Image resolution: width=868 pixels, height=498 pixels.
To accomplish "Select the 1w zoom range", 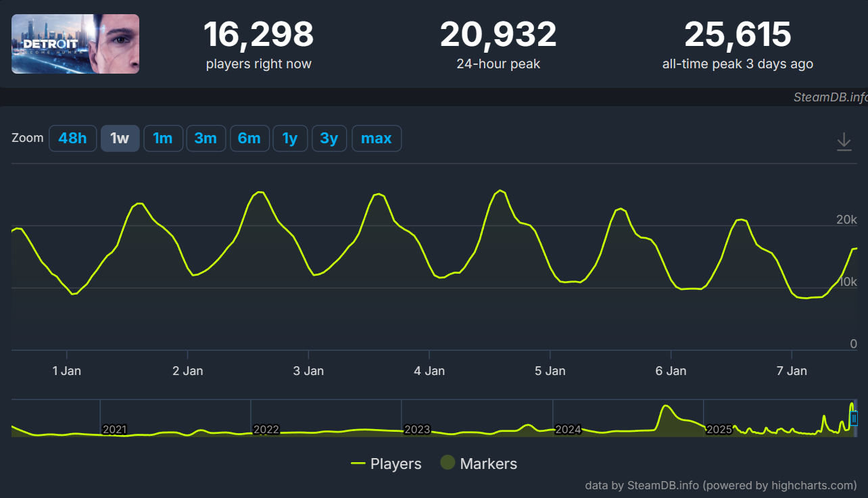I will coord(120,139).
